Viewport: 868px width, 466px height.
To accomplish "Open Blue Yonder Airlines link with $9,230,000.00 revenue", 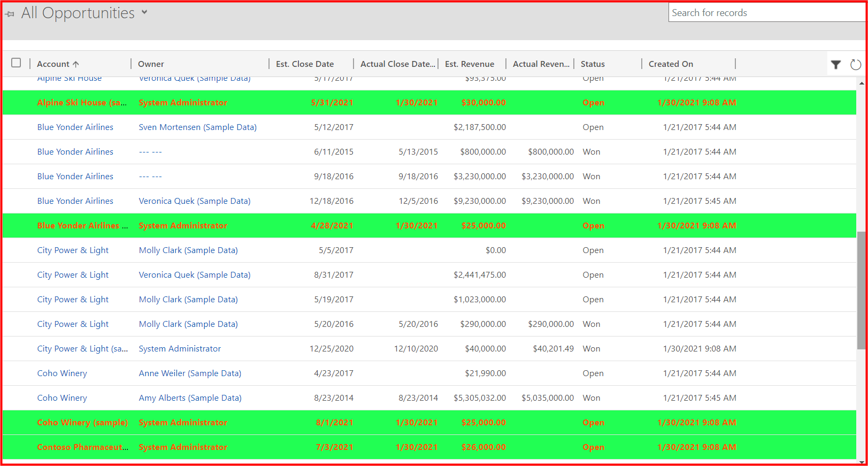I will click(x=75, y=201).
